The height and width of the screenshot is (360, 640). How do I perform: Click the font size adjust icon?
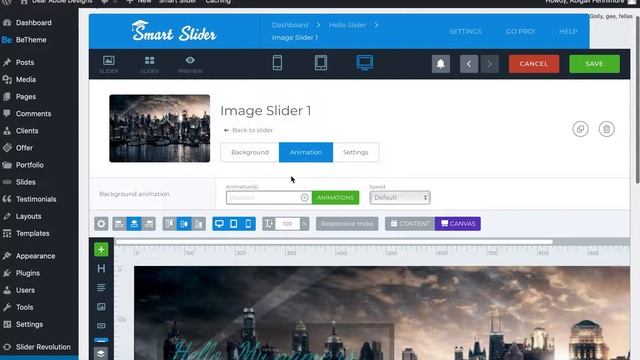click(x=269, y=224)
